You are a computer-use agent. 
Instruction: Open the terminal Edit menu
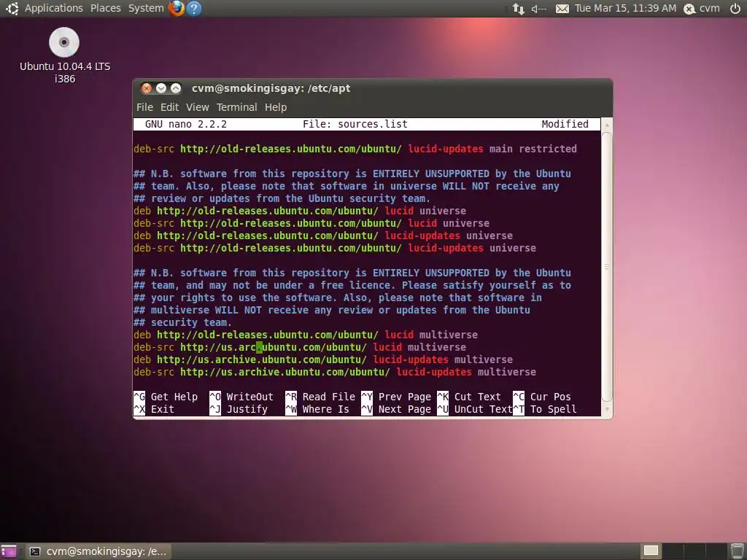169,107
